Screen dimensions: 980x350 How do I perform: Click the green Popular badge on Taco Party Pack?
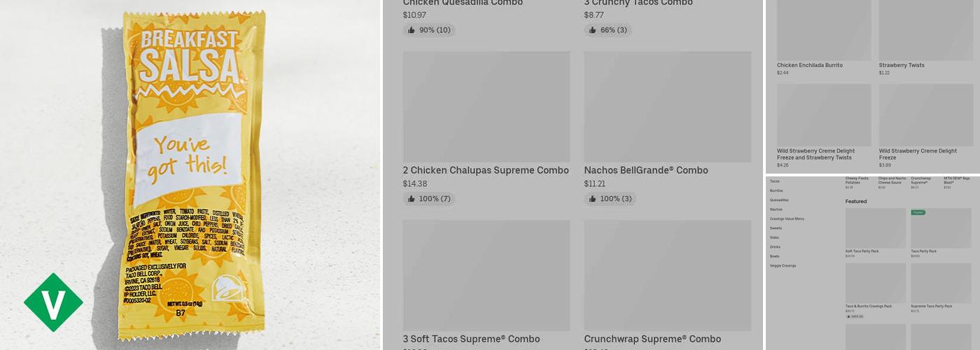tap(918, 211)
